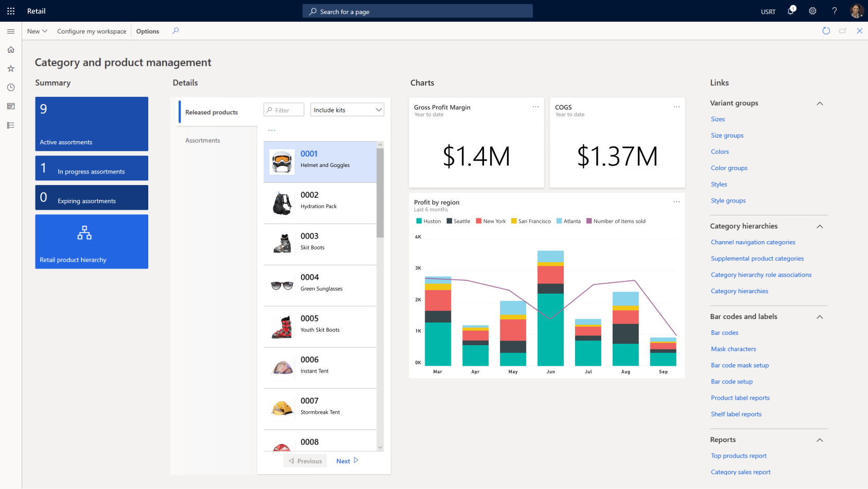
Task: Switch to the Assortments tab
Action: 203,140
